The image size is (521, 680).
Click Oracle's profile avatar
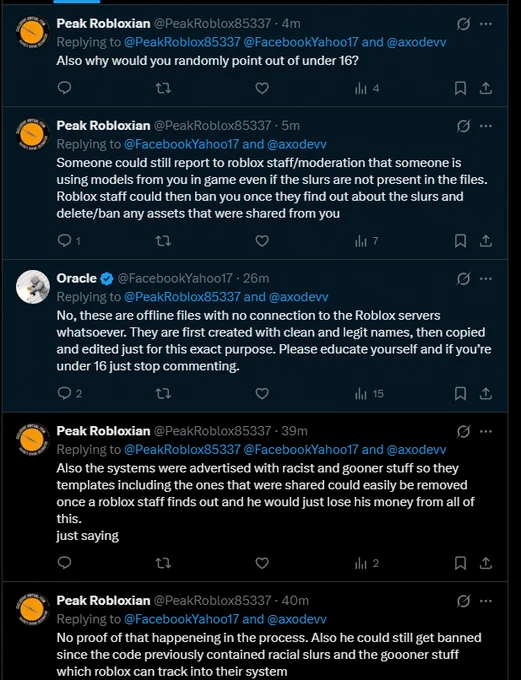tap(33, 287)
